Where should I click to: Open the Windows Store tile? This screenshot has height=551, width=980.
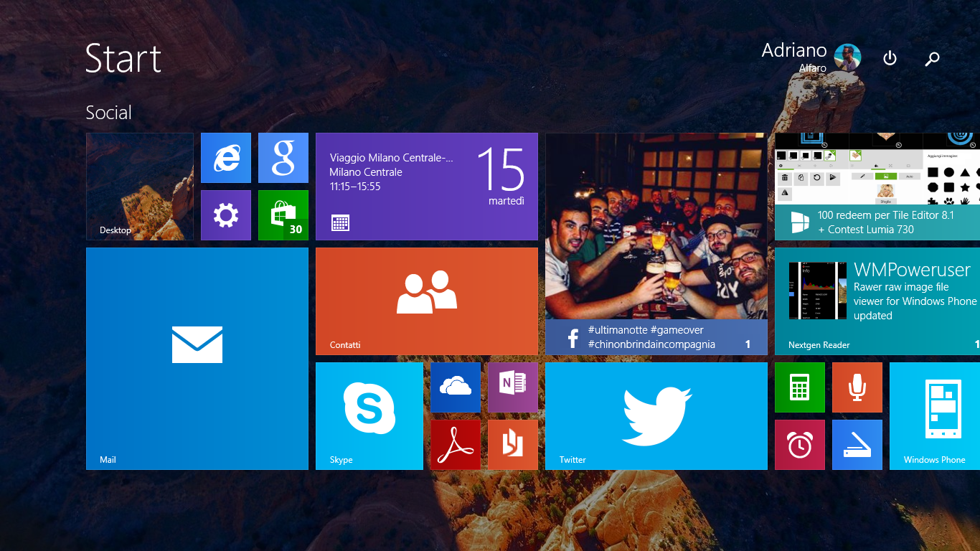283,215
